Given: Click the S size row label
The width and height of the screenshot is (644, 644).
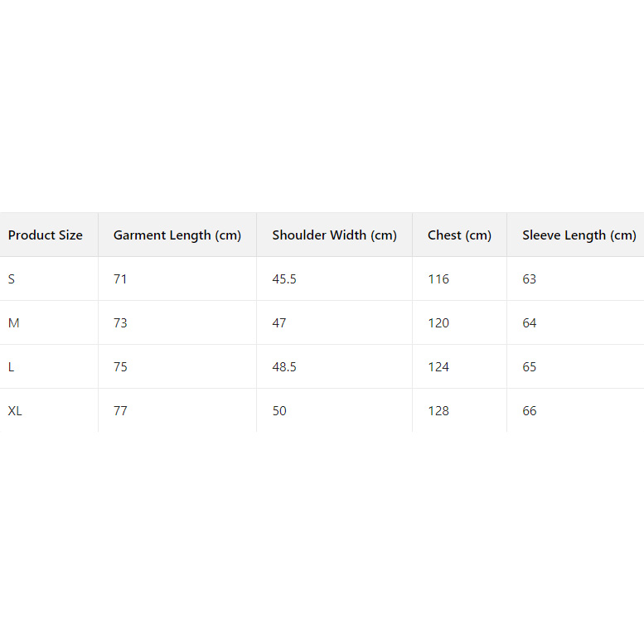Looking at the screenshot, I should [12, 279].
